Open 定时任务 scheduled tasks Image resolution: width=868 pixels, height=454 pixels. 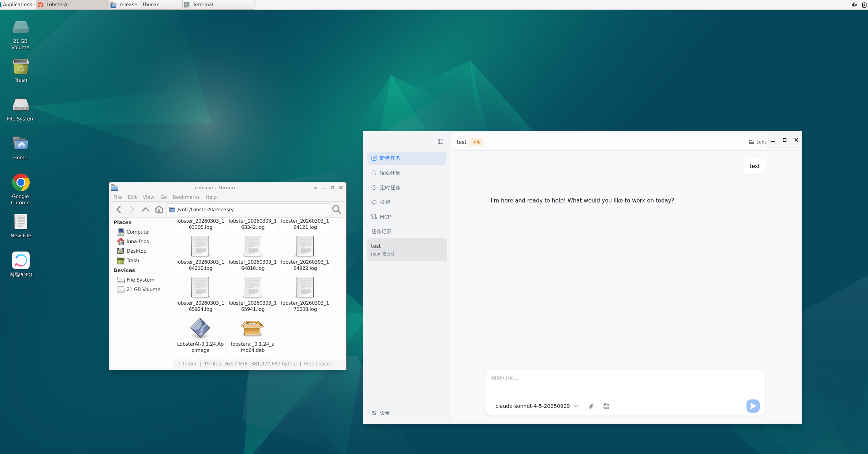pyautogui.click(x=389, y=187)
